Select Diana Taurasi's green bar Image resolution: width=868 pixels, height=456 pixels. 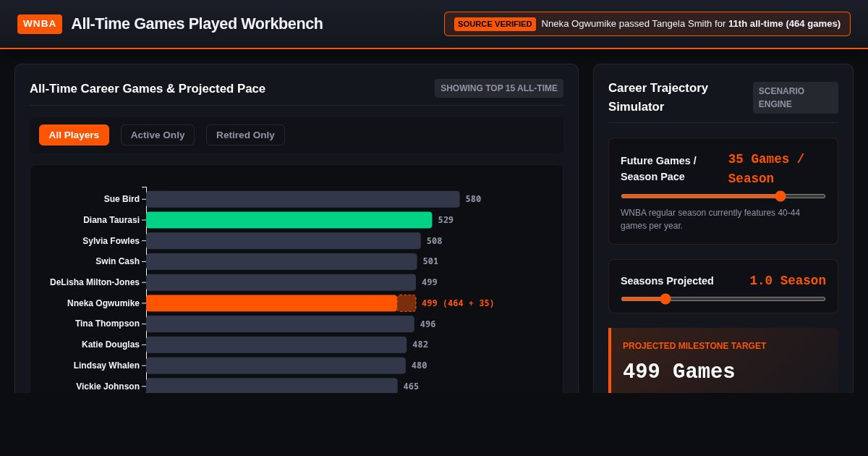(289, 220)
